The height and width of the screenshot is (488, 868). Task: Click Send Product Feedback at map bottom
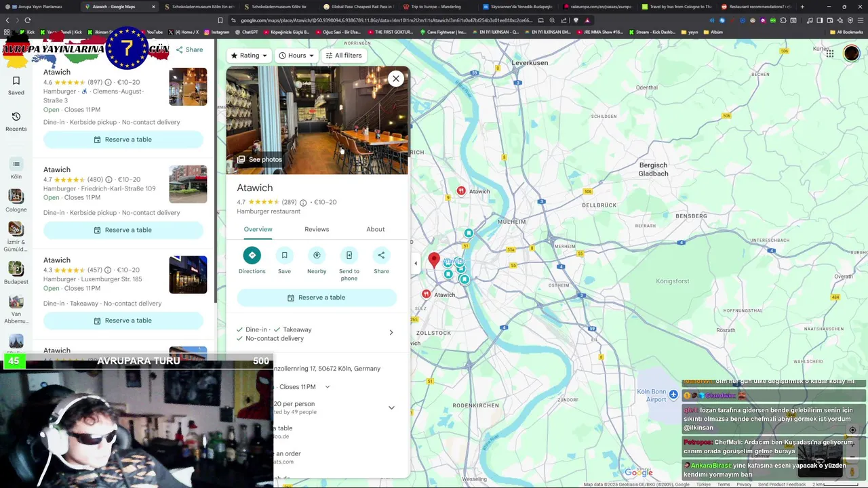[782, 485]
